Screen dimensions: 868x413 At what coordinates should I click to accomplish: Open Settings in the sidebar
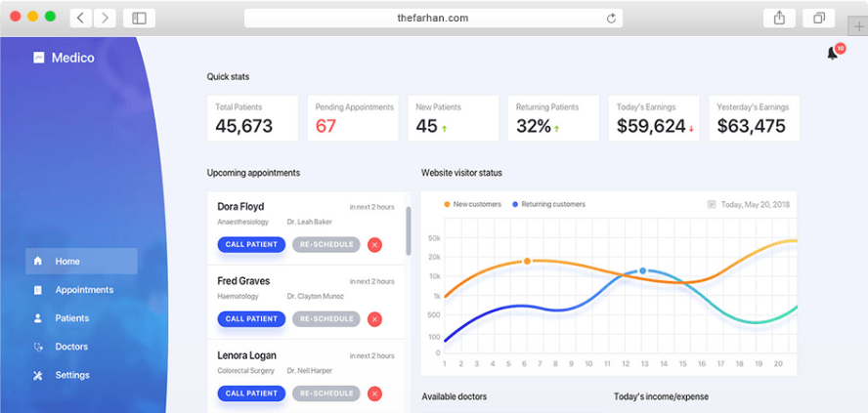coord(72,375)
